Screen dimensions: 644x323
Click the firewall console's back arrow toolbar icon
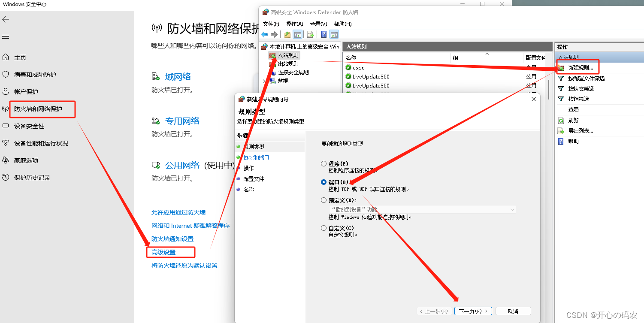coord(264,34)
